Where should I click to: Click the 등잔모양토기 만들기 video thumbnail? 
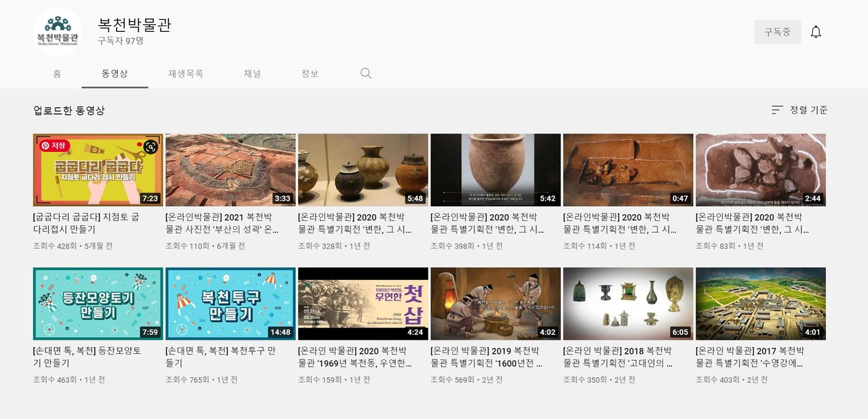(98, 302)
